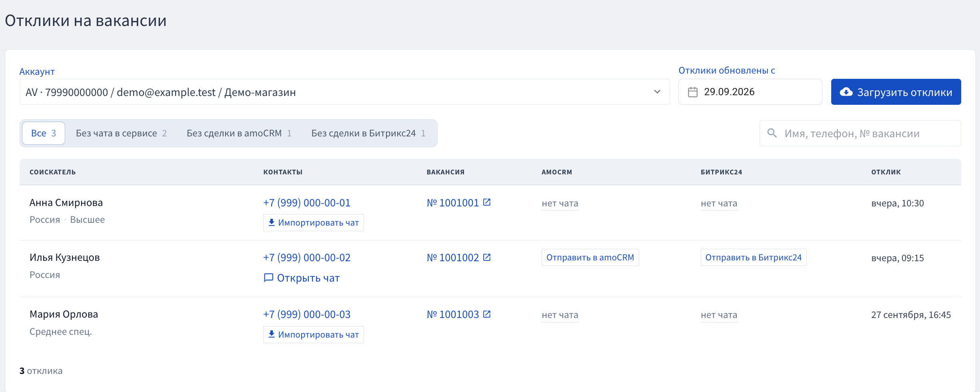Open the external link icon next to № 1001002
Image resolution: width=980 pixels, height=392 pixels.
(487, 257)
